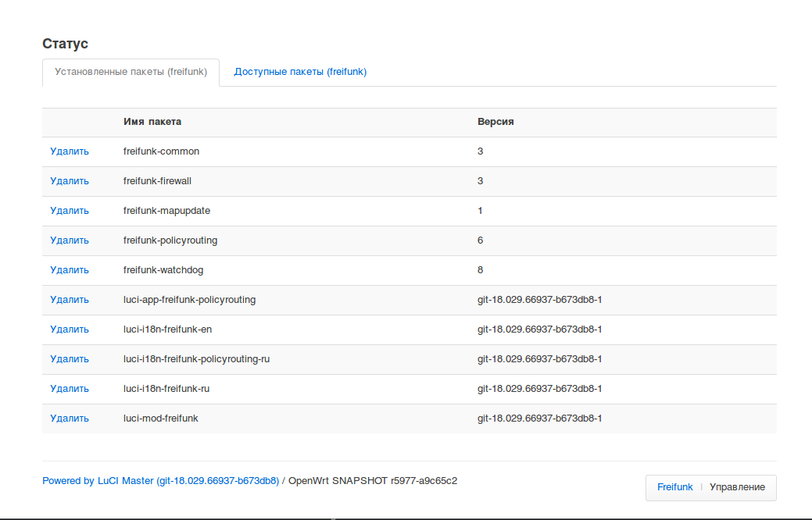
Task: Remove the luci-i18n-freifunk-ru package
Action: 70,389
